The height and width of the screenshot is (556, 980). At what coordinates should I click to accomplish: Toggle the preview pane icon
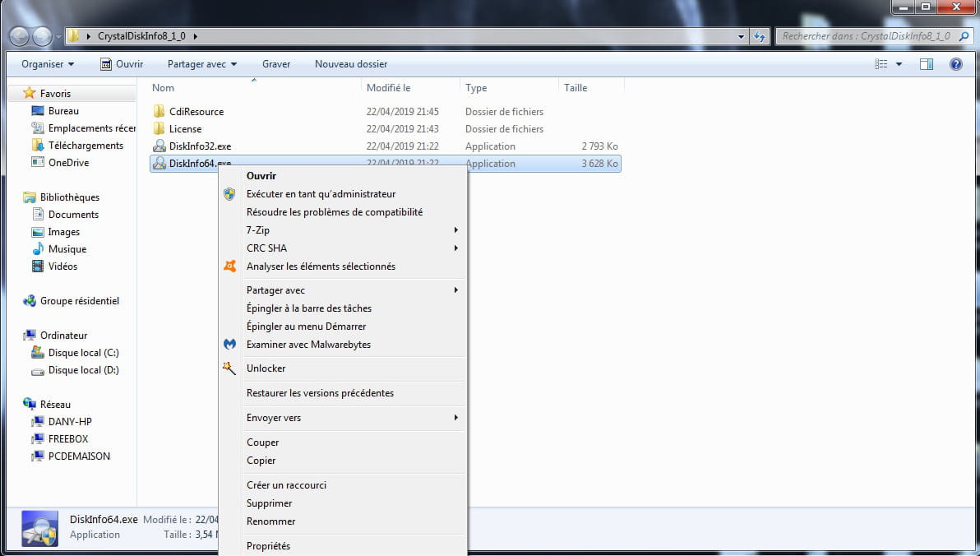(x=927, y=64)
